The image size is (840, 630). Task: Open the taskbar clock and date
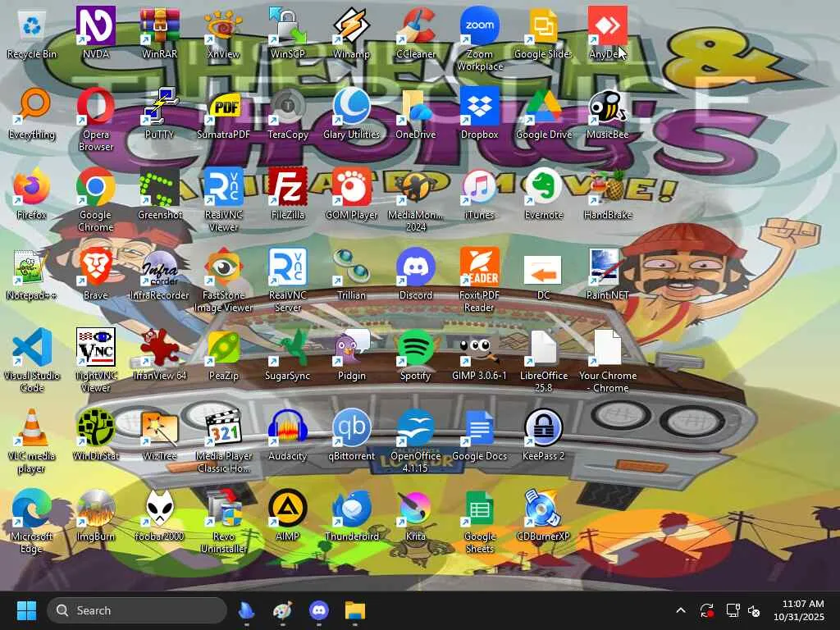(x=798, y=610)
